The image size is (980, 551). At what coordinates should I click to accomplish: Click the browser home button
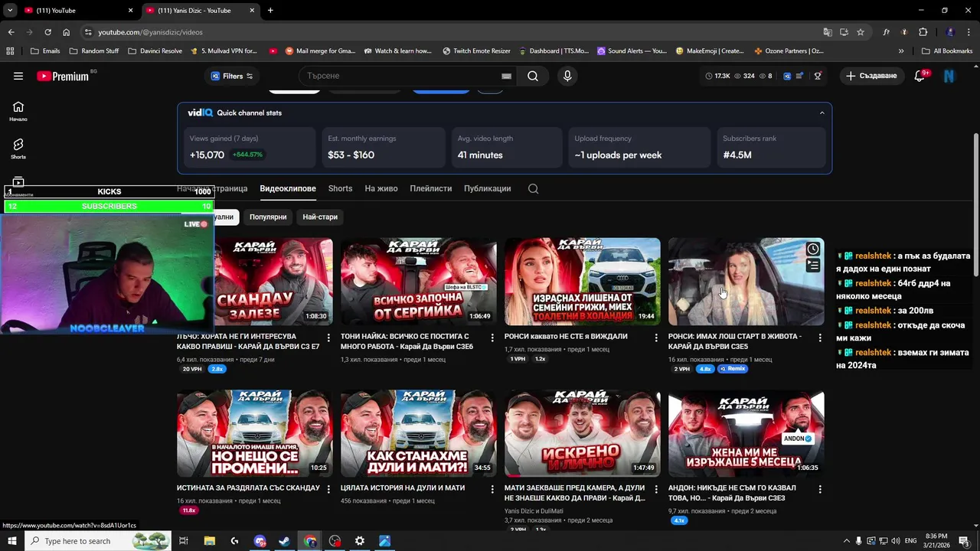pos(67,32)
